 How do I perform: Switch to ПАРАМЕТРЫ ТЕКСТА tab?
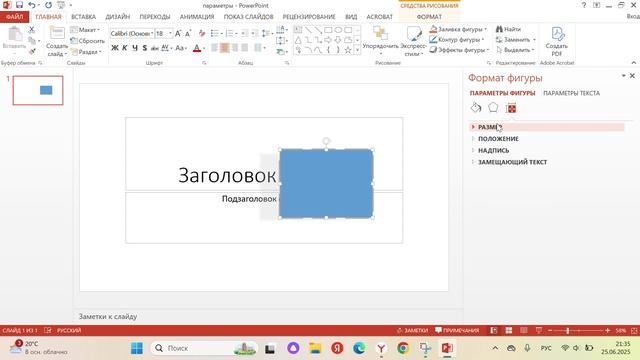[571, 93]
